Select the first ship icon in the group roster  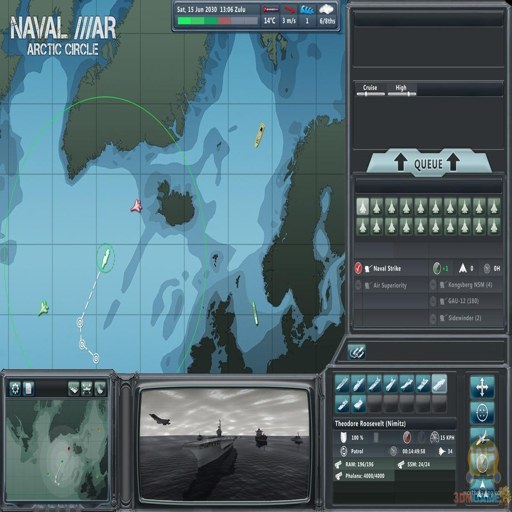click(342, 383)
